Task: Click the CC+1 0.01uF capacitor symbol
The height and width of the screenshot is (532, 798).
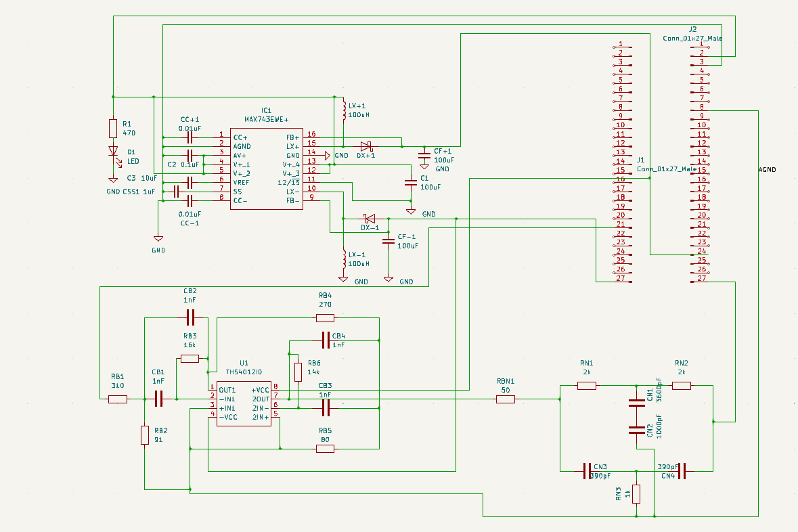Action: tap(190, 137)
